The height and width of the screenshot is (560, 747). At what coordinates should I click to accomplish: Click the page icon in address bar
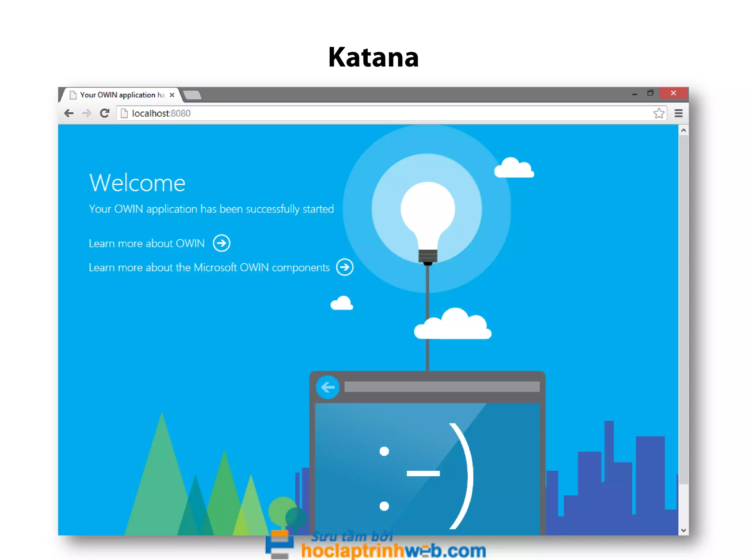point(124,113)
